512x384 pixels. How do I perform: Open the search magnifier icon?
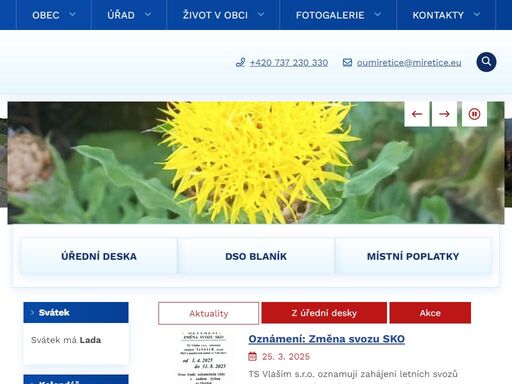pos(486,62)
